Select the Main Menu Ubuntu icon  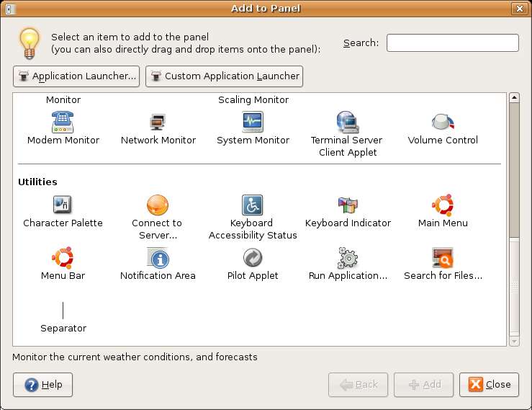(x=442, y=205)
